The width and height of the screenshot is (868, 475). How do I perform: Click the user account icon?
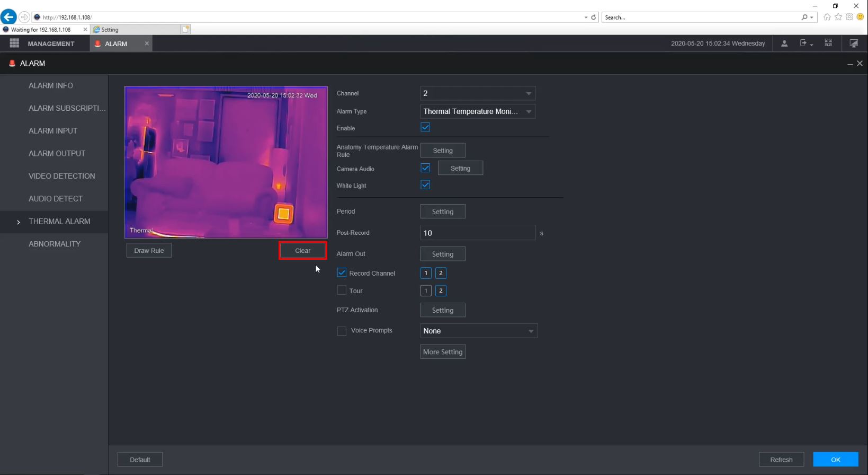[784, 43]
